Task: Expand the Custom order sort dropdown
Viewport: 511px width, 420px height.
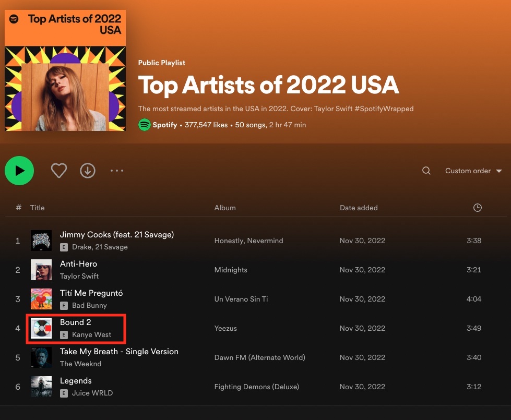Action: [473, 171]
